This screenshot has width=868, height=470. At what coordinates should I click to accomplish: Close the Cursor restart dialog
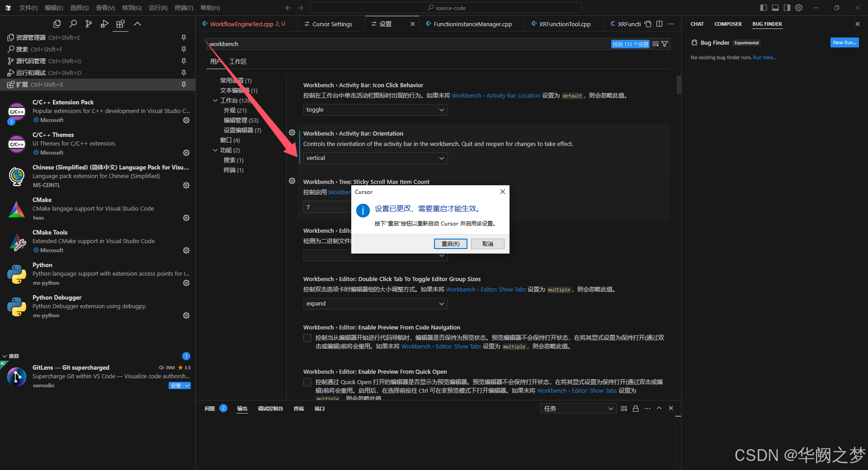click(502, 192)
